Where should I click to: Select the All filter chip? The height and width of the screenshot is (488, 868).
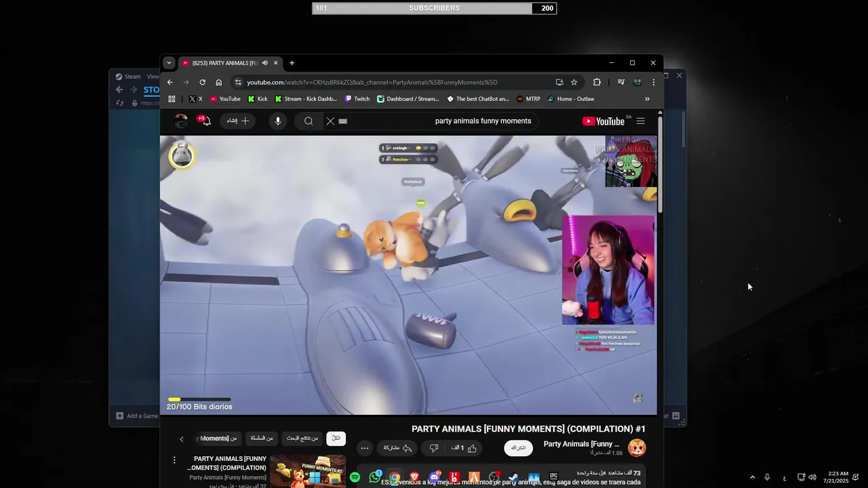click(336, 439)
